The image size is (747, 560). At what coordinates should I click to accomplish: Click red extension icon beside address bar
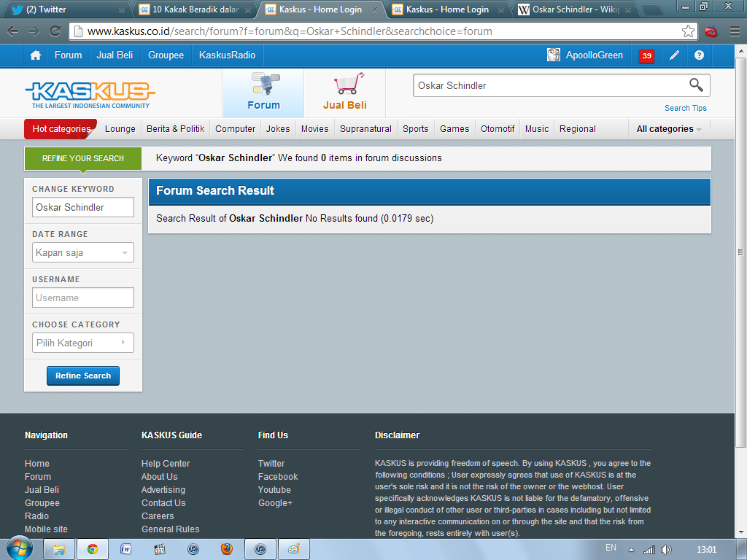[x=711, y=32]
